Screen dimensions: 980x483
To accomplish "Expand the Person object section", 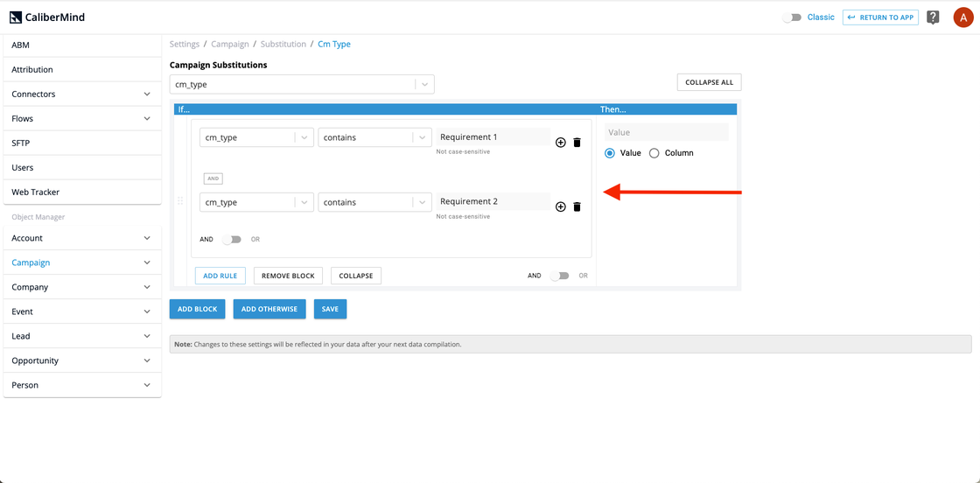I will pyautogui.click(x=82, y=385).
